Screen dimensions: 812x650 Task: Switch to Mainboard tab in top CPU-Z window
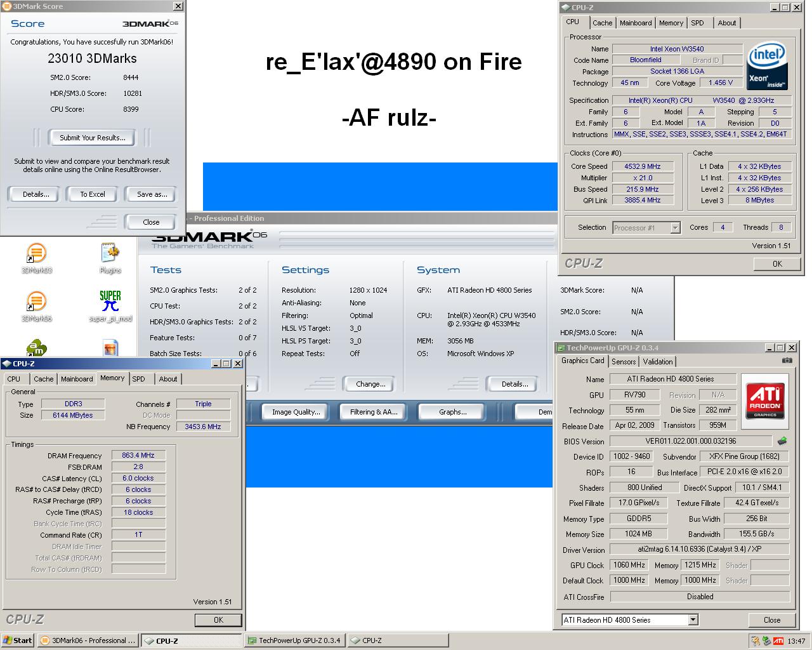(636, 23)
